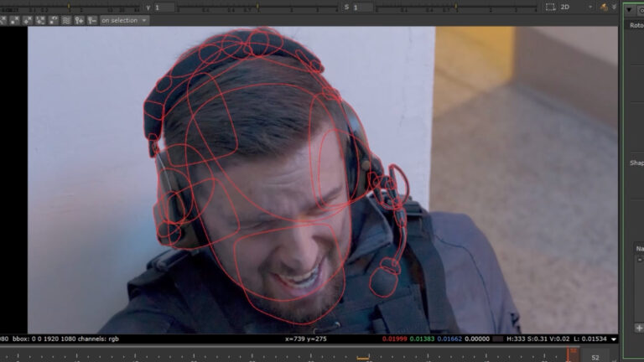Click the ripple edit wavy lines icon
This screenshot has height=362, width=644.
[66, 20]
